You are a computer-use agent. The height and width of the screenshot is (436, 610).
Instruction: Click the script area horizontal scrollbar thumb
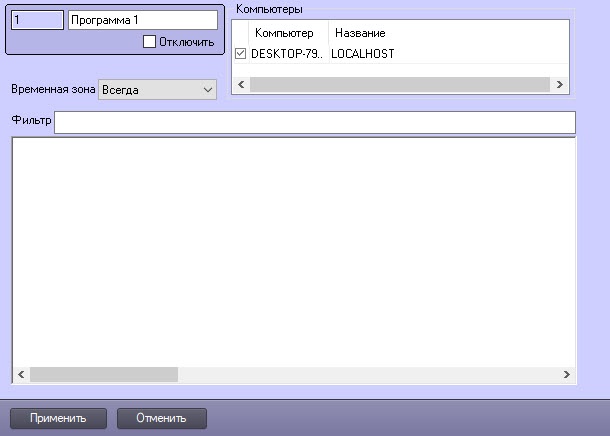point(103,374)
